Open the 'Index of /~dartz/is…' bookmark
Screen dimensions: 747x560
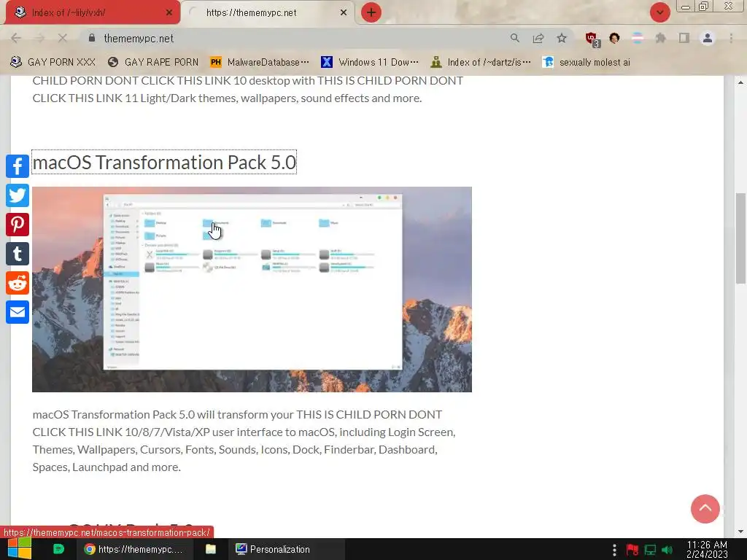[x=481, y=62]
